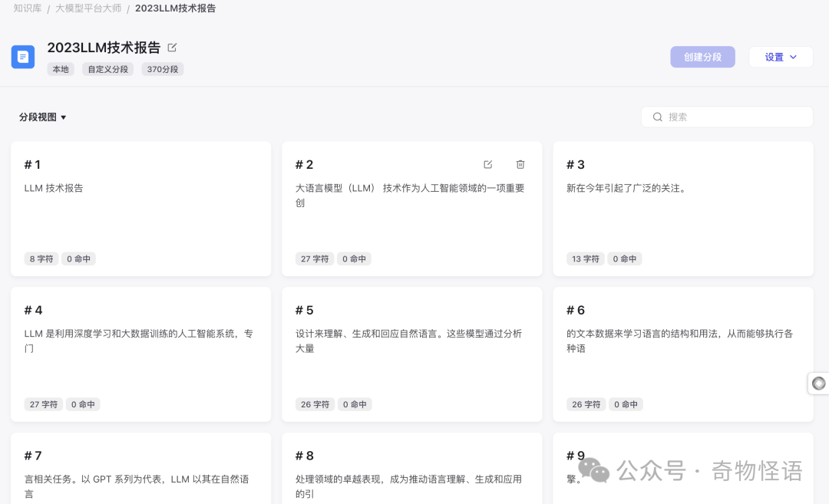Click the floating round widget on right edge

(818, 383)
